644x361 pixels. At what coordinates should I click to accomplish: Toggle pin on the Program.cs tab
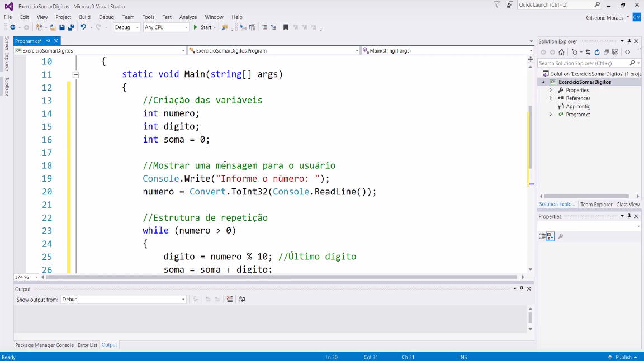[49, 41]
